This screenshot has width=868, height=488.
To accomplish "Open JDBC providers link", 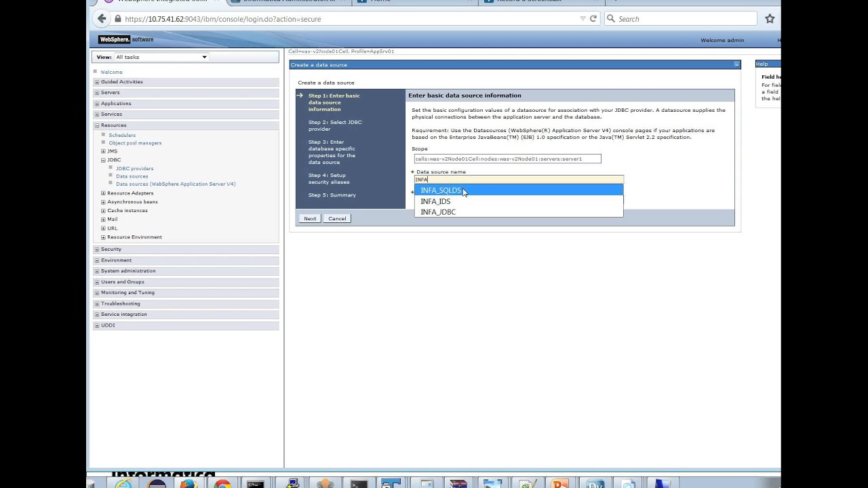I will coord(134,169).
